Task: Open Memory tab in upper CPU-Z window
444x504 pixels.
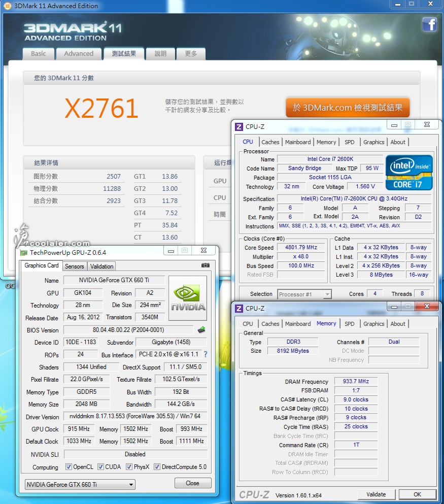Action: [x=326, y=142]
